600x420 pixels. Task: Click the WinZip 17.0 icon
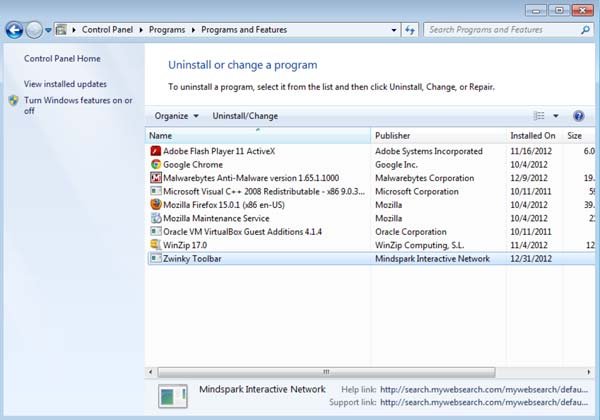point(155,245)
